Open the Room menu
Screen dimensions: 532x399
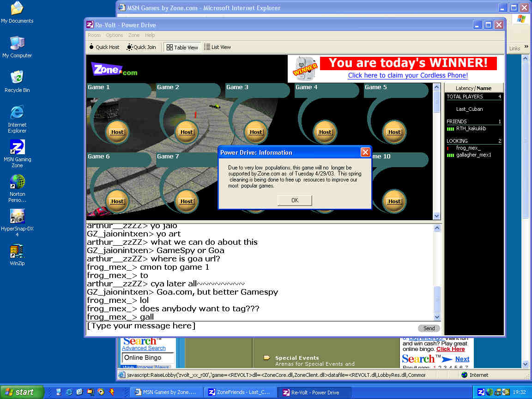coord(94,35)
